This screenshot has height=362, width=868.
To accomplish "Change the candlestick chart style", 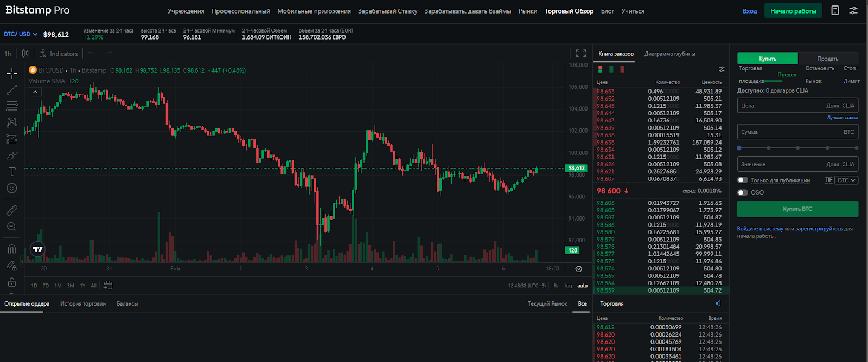I will point(25,53).
